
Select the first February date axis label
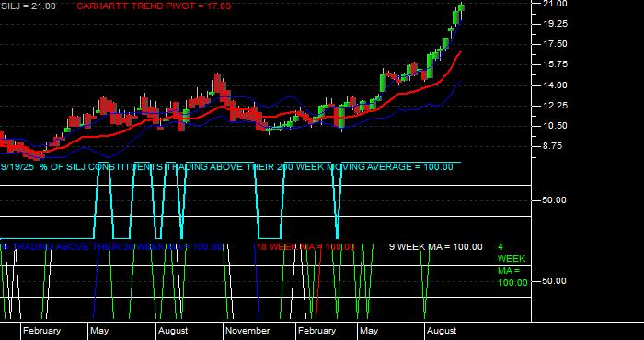(41, 331)
